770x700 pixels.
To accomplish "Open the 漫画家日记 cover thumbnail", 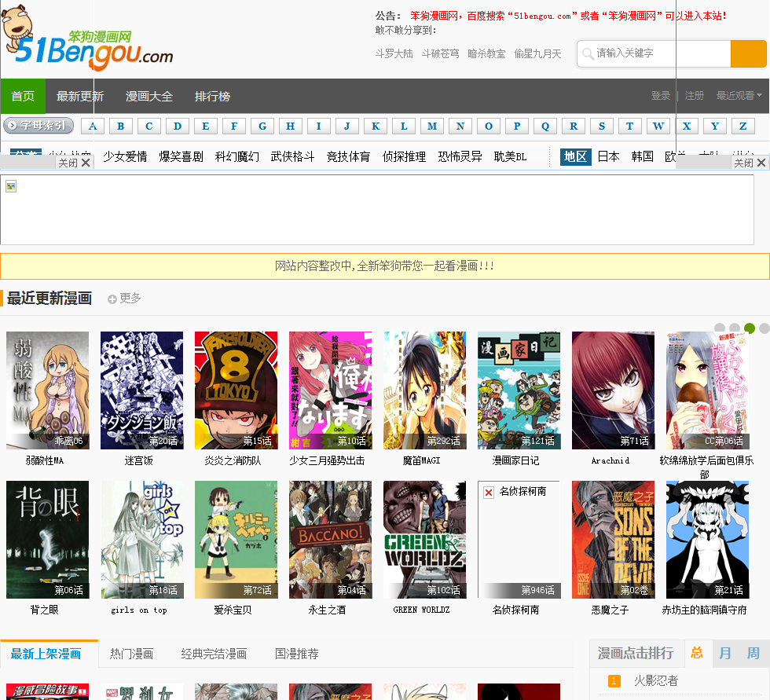I will [519, 390].
